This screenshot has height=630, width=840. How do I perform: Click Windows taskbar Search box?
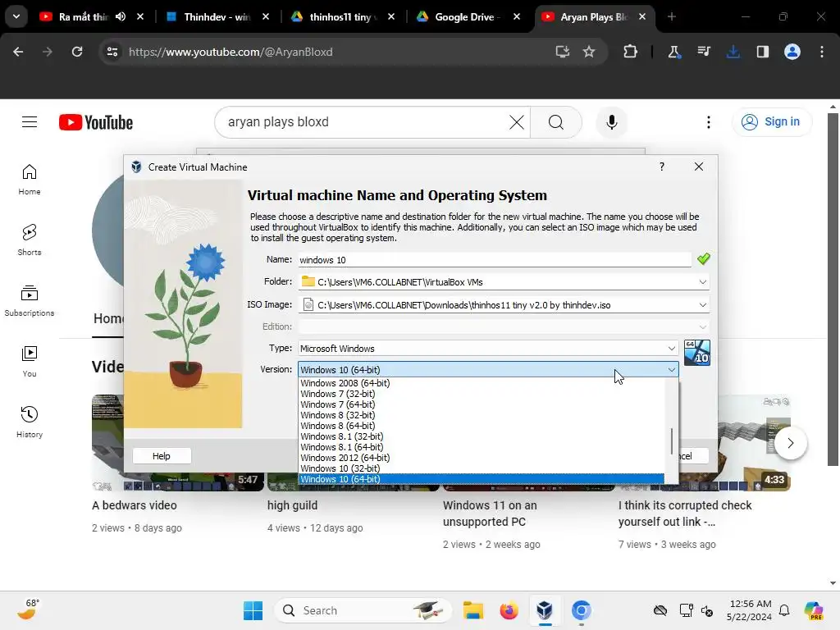click(363, 610)
